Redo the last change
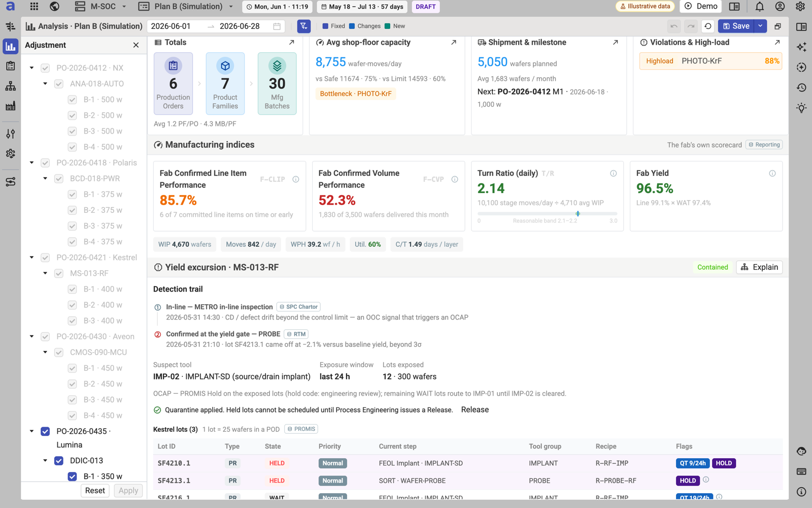Screen dimensions: 812x508 pos(691,26)
